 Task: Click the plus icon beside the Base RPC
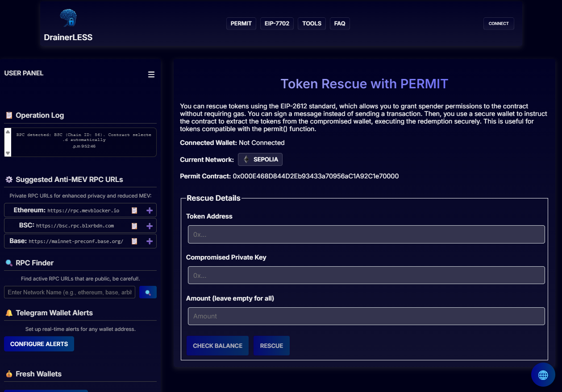click(150, 241)
